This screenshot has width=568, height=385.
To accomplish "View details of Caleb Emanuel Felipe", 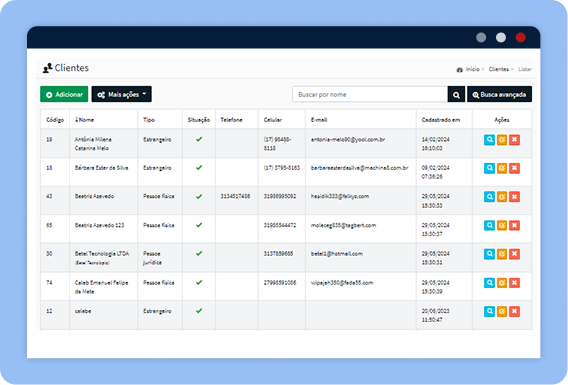I will (x=489, y=283).
